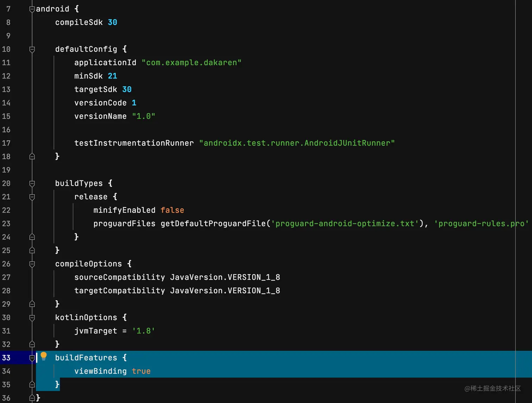The image size is (532, 403).
Task: Click the applicationId property name
Action: [105, 63]
